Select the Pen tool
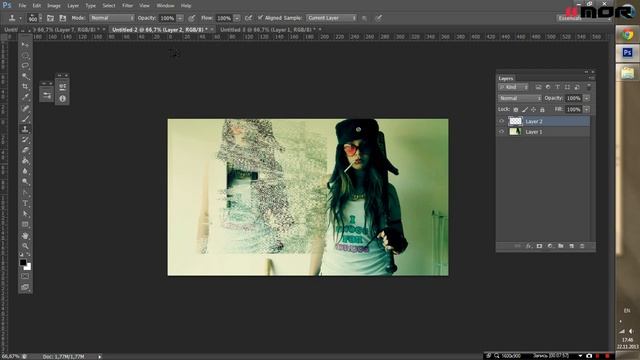640x360 pixels. (x=25, y=193)
